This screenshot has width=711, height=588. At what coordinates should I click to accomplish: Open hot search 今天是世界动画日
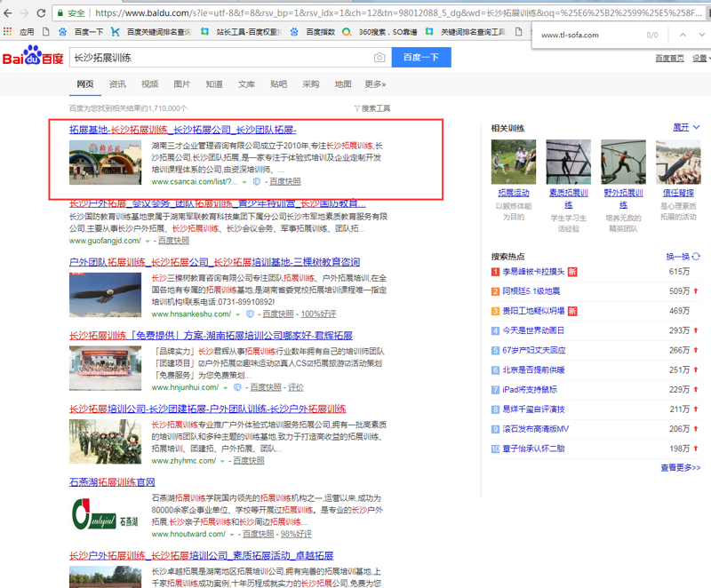(x=533, y=330)
